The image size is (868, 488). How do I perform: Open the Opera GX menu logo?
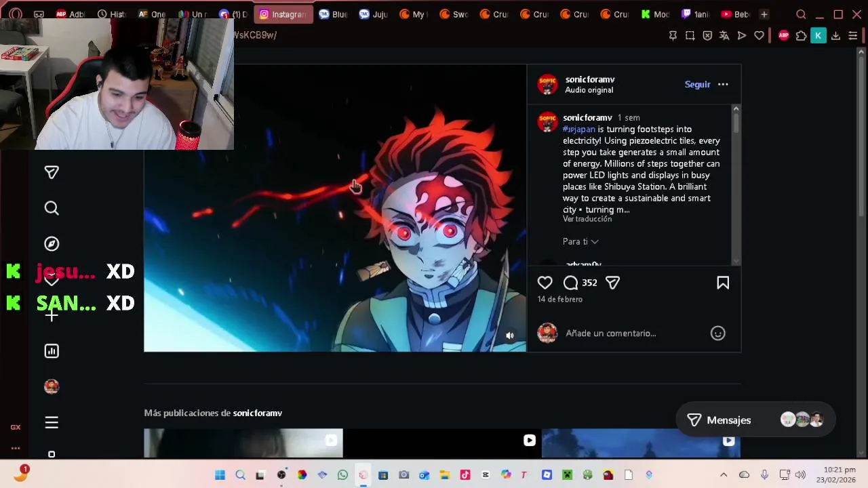point(15,14)
